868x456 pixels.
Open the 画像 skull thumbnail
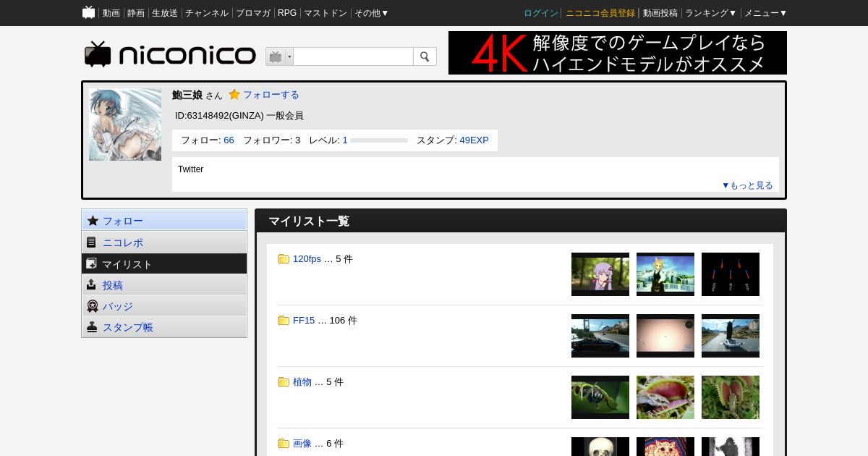tap(600, 447)
